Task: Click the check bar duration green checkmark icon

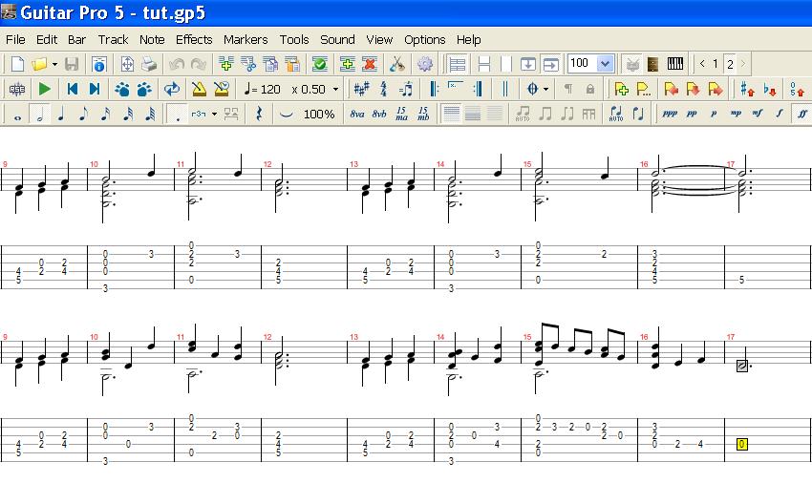Action: coord(319,64)
